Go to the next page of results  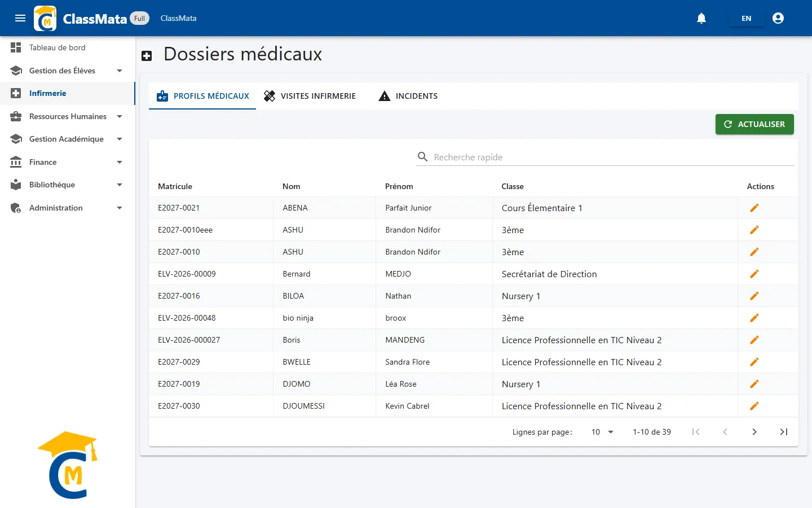click(x=754, y=432)
